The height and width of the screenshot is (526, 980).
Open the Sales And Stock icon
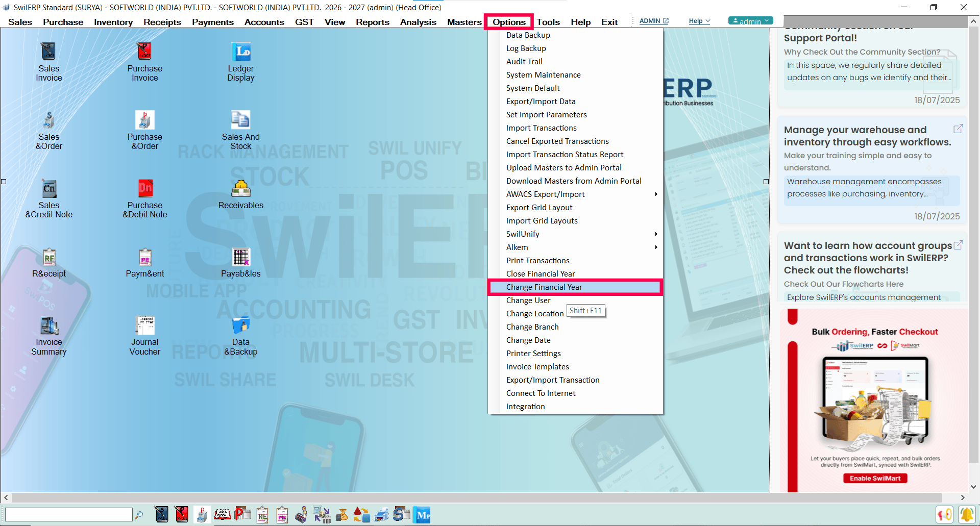pos(240,121)
